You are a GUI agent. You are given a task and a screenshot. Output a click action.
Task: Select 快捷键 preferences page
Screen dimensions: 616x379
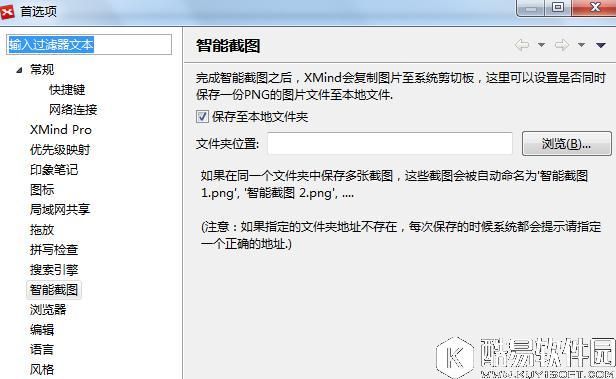point(67,90)
